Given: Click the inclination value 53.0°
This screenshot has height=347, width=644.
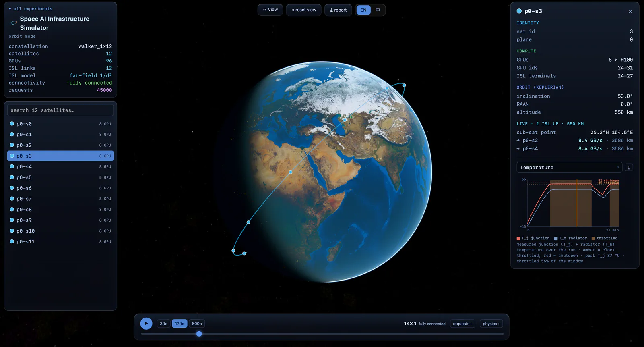Looking at the screenshot, I should coord(625,96).
